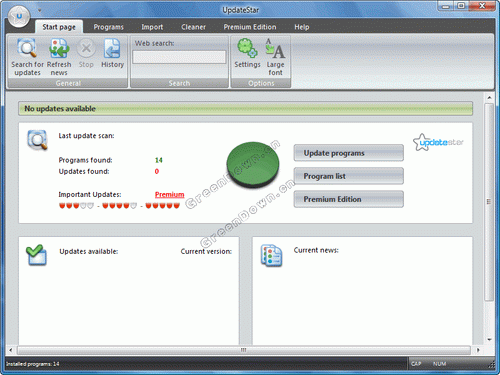This screenshot has width=500, height=375.
Task: Click the Search for updates icon
Action: [x=27, y=48]
